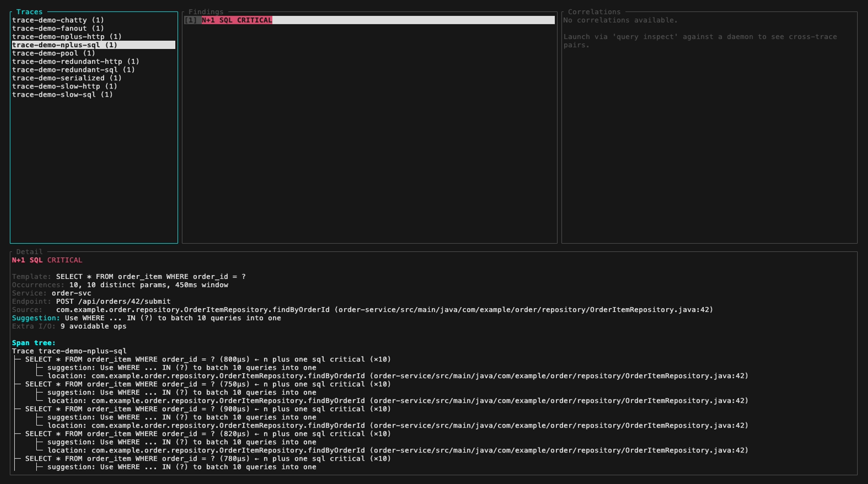Click the Template SQL statement line
Image resolution: width=868 pixels, height=484 pixels.
tap(129, 277)
